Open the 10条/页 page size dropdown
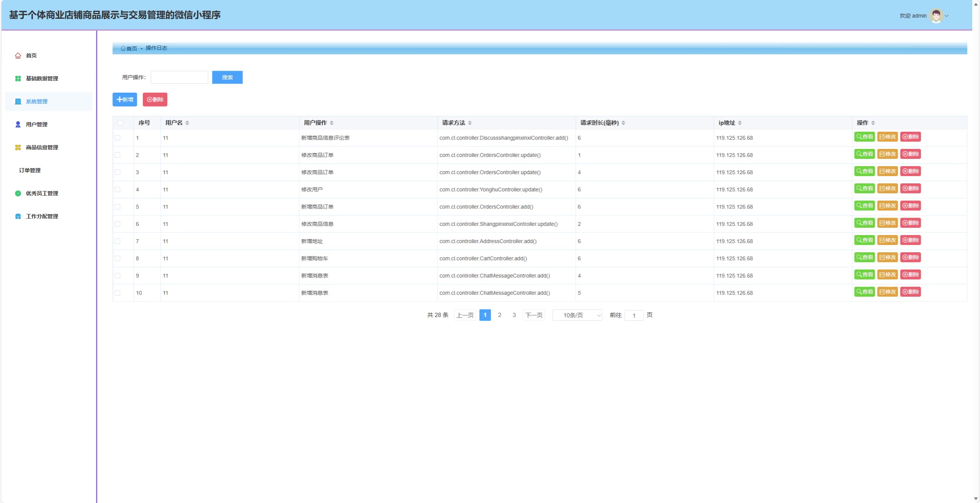This screenshot has height=503, width=980. (x=577, y=315)
